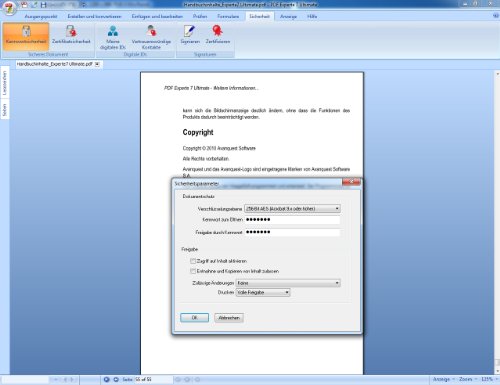Expand the Zulässige Änderungen dropdown
This screenshot has width=500, height=385.
click(x=288, y=283)
